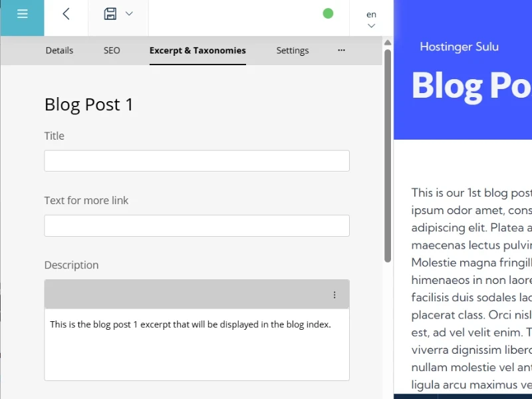Select the Excerpt & Taxonomies tab

(198, 51)
